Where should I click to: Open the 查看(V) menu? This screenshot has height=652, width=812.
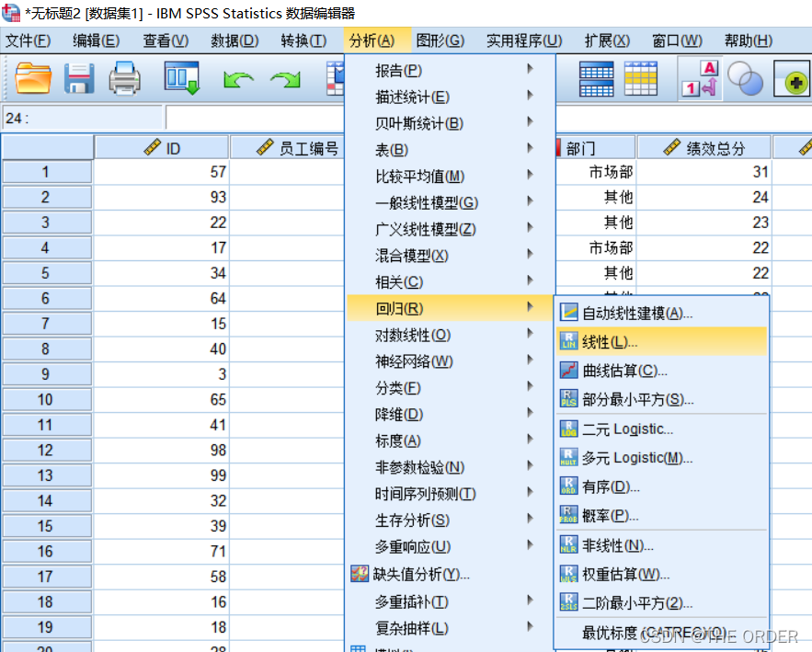click(166, 40)
